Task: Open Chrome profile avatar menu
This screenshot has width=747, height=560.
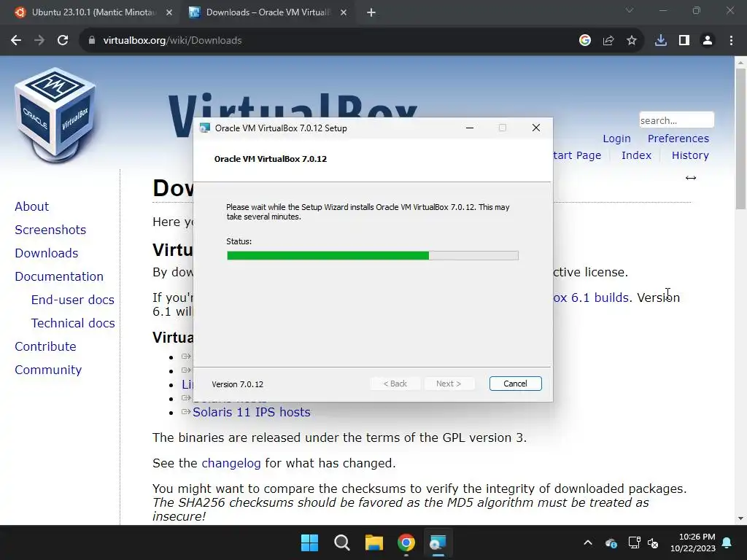Action: 708,41
